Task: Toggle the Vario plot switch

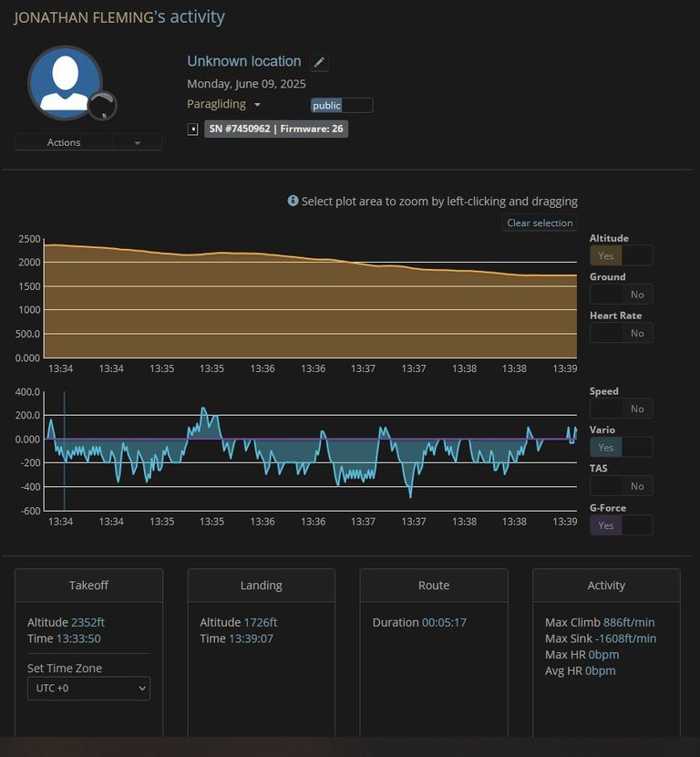Action: click(622, 447)
